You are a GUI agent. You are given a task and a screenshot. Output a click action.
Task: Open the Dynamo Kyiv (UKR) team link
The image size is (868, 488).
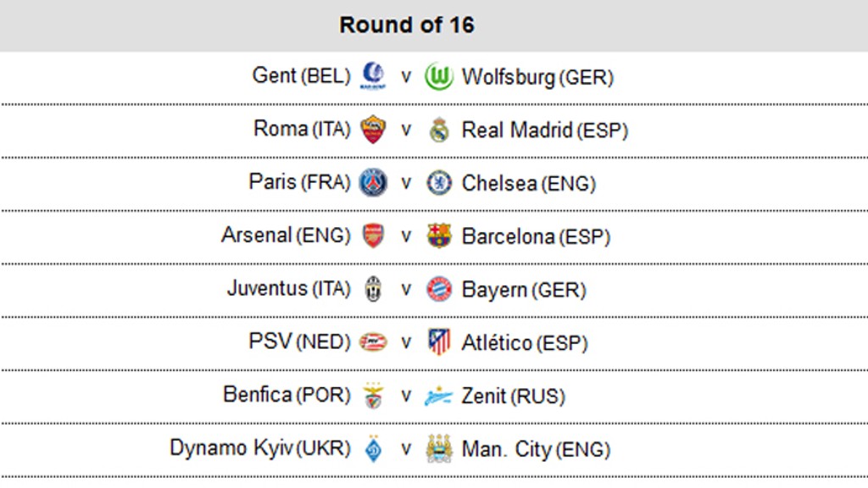coord(259,448)
